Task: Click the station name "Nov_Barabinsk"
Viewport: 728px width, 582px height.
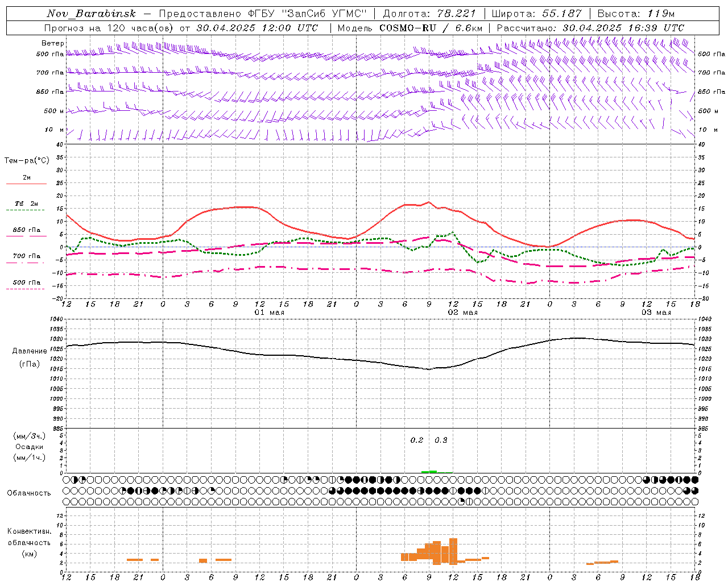Action: coord(91,14)
